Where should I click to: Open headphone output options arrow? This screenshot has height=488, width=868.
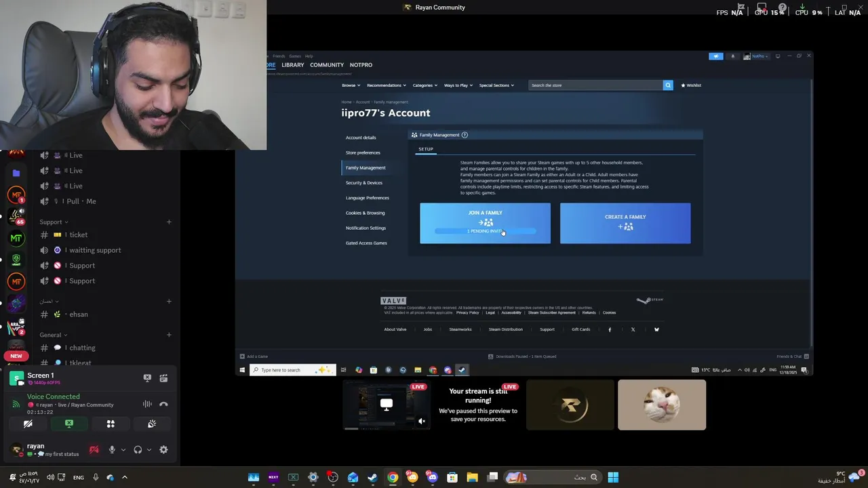149,449
